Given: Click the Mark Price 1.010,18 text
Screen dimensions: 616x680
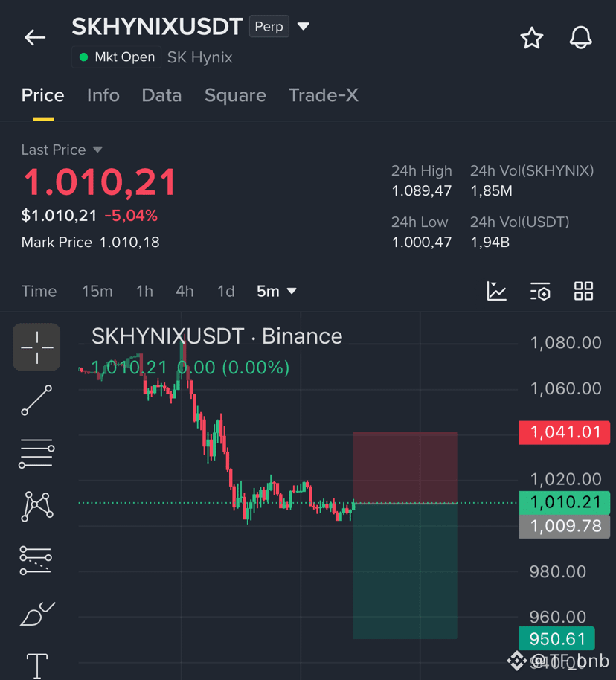Looking at the screenshot, I should coord(90,242).
